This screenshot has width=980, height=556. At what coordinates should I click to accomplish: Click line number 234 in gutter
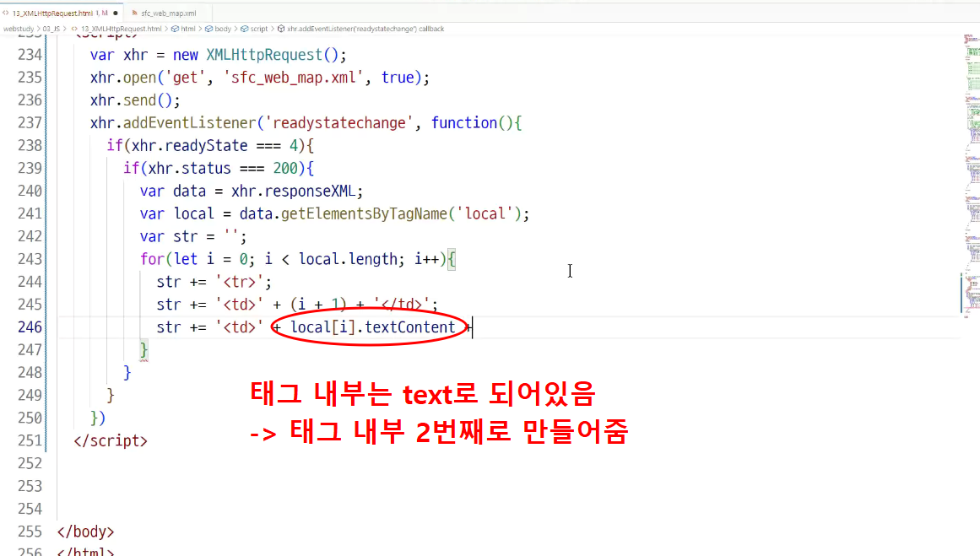click(30, 55)
